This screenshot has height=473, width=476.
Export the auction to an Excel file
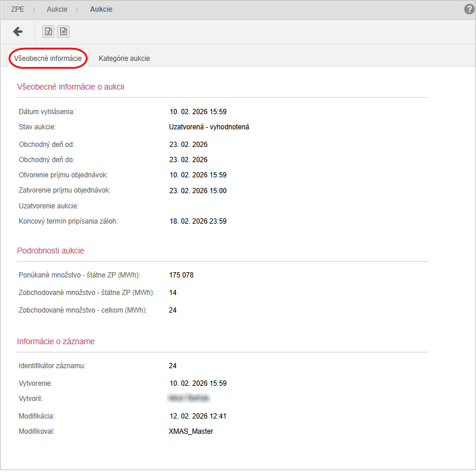pyautogui.click(x=49, y=32)
